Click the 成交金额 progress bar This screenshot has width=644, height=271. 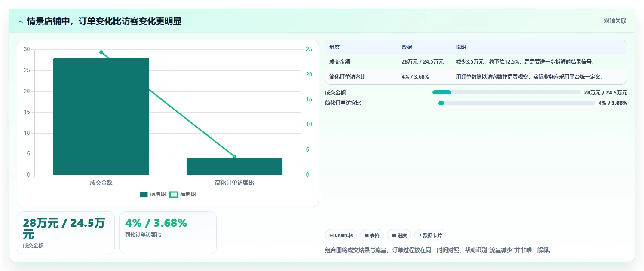506,92
